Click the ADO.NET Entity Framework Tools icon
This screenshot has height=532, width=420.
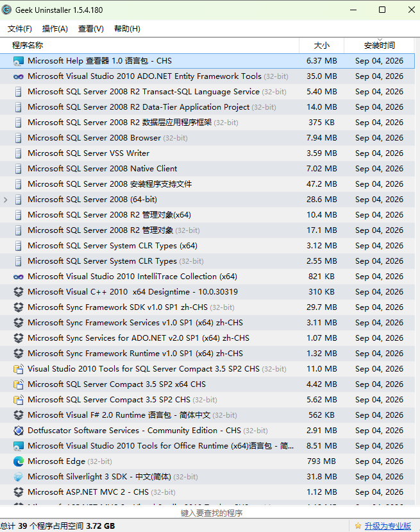tap(19, 76)
